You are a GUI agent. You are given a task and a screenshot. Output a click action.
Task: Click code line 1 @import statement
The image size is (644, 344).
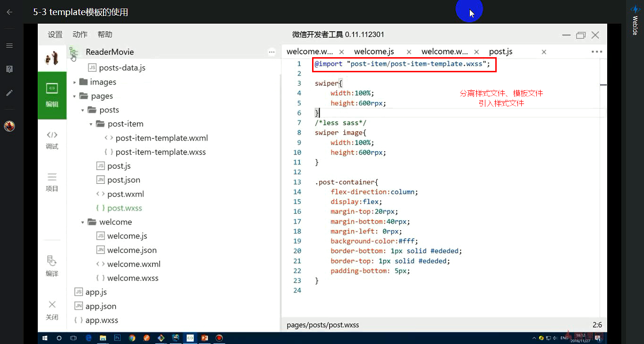click(x=403, y=64)
